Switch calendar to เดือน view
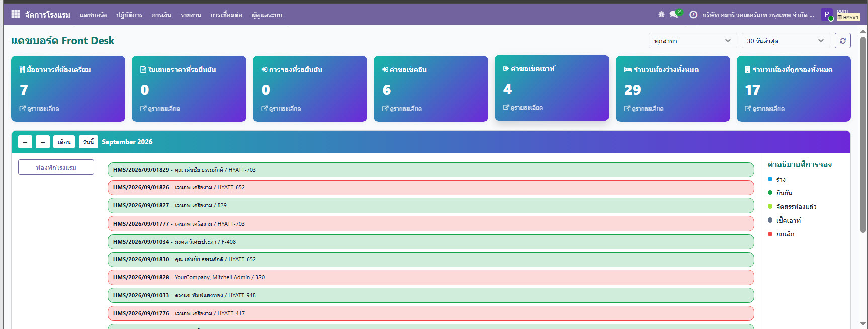868x329 pixels. click(64, 142)
